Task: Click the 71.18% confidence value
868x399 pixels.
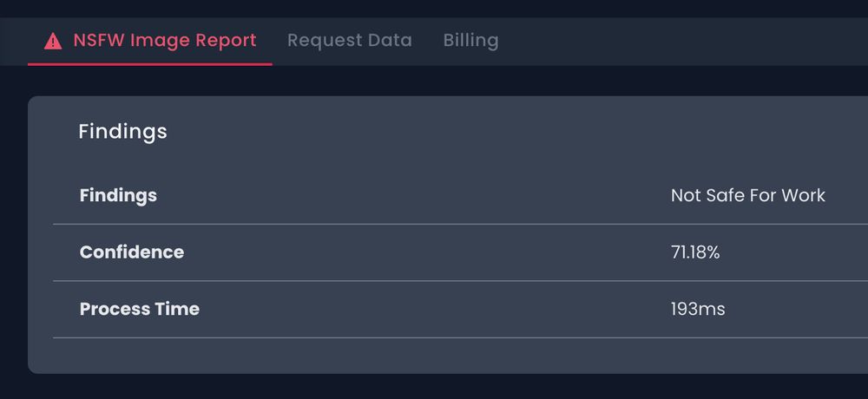Action: point(695,252)
